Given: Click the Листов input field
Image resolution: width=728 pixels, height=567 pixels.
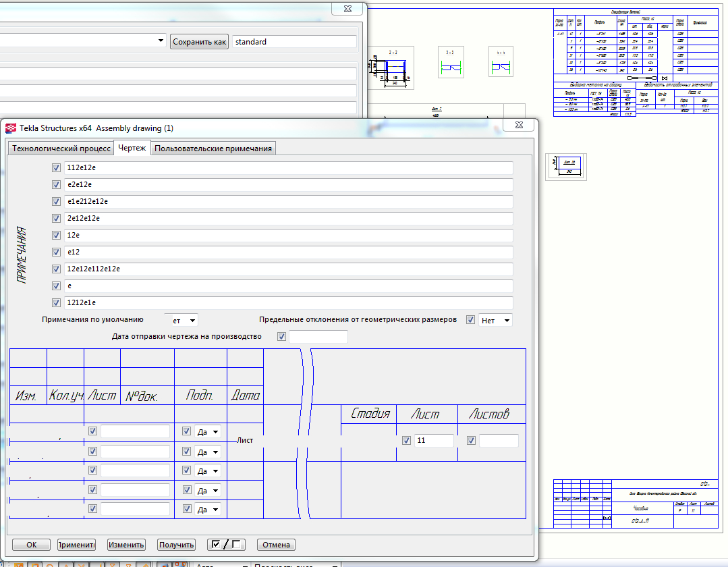Looking at the screenshot, I should click(x=499, y=441).
